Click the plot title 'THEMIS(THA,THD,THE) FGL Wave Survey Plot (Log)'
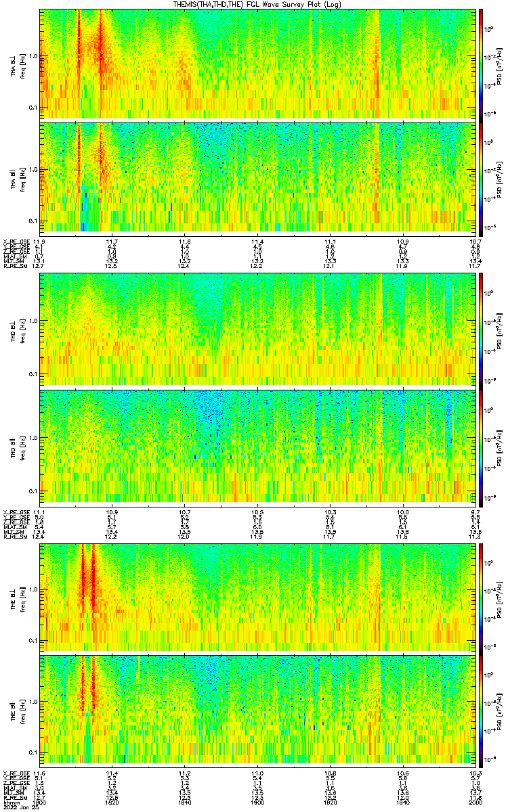The height and width of the screenshot is (812, 508). click(x=257, y=4)
